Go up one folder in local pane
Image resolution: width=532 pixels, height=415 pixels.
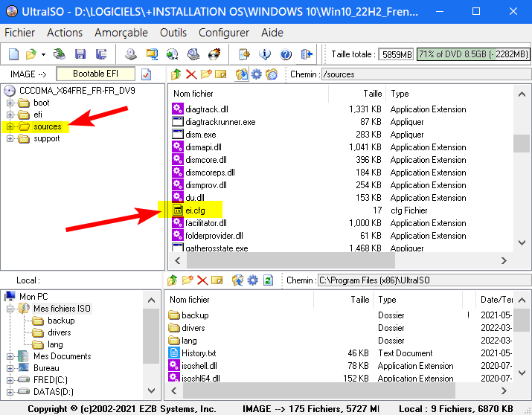click(x=173, y=280)
